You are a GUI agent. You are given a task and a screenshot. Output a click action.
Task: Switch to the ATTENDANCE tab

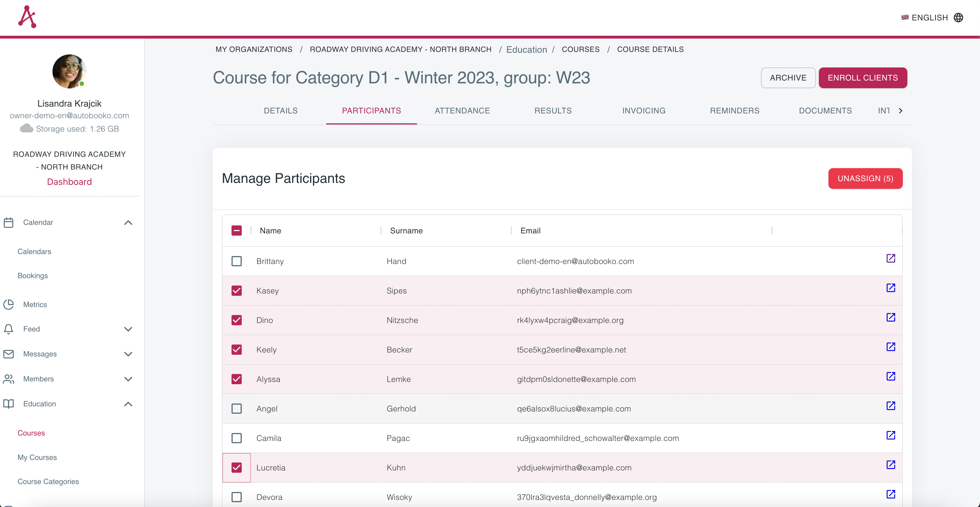click(x=462, y=111)
